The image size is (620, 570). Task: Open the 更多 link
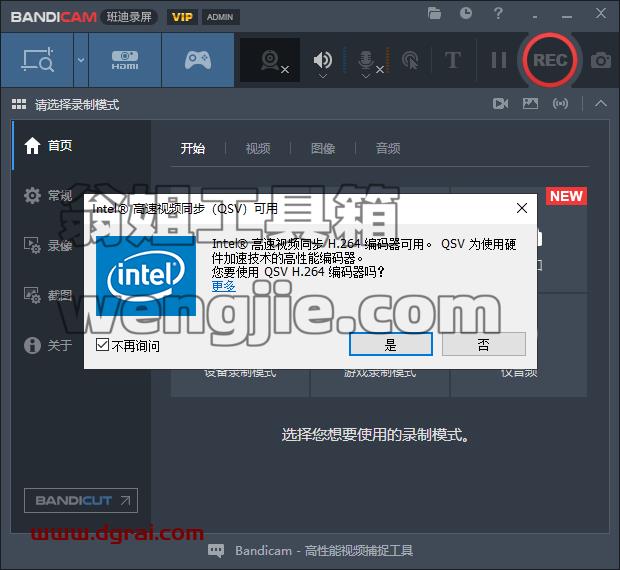coord(224,286)
